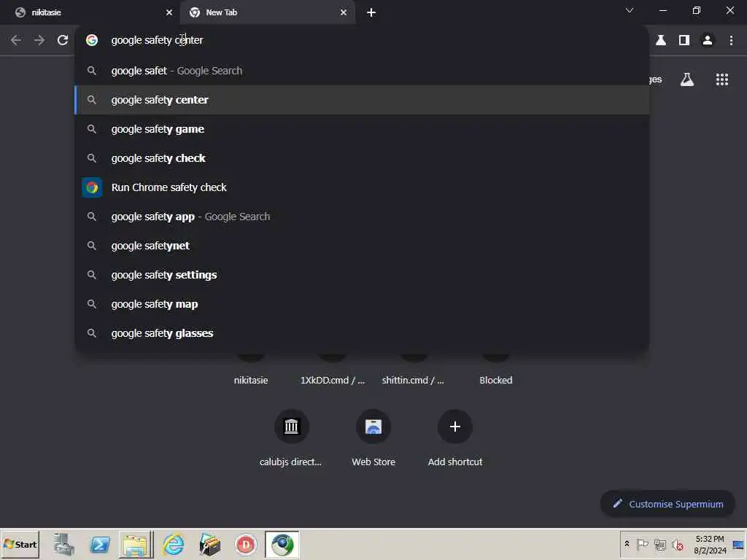Click Customise Supermium button

click(667, 504)
